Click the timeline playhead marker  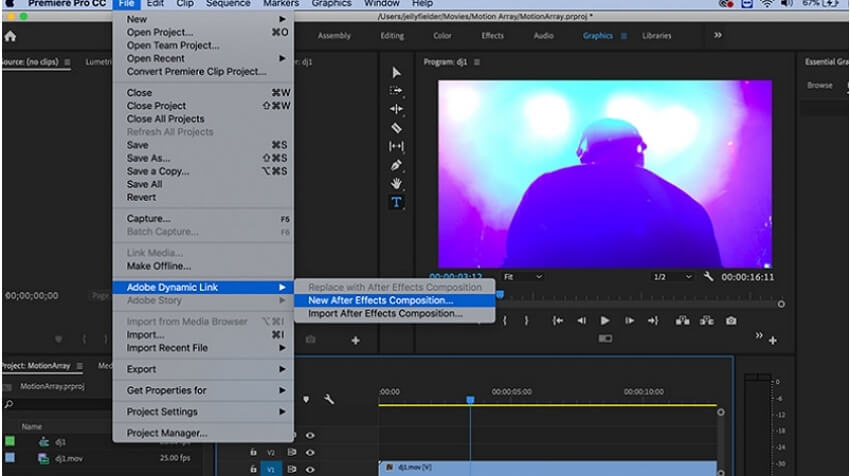[471, 400]
